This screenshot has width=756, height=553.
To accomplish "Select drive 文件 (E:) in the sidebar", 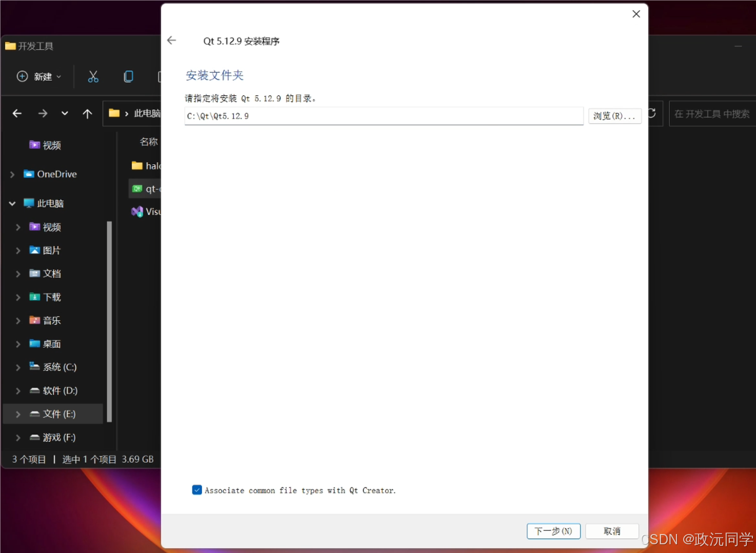I will [53, 414].
